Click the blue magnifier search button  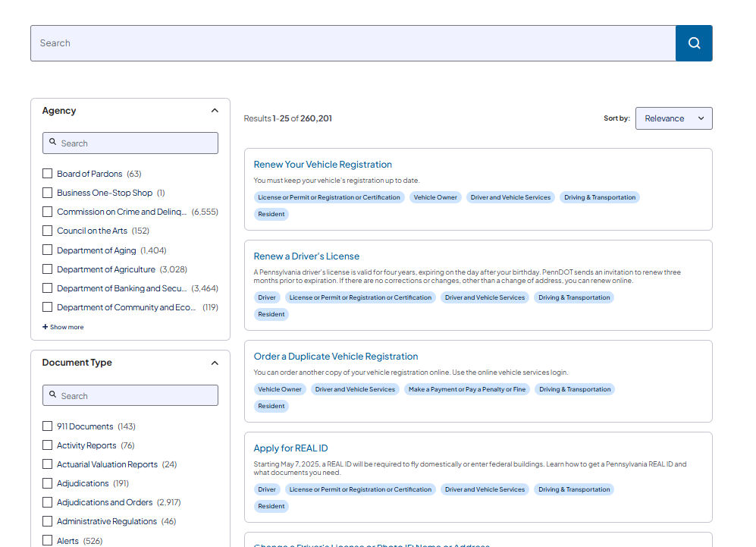pos(694,43)
